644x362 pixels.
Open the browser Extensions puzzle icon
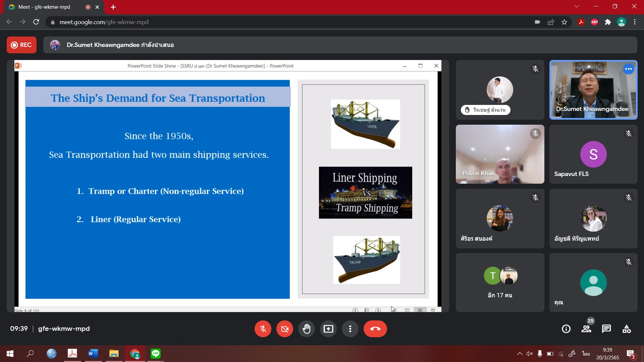pos(608,22)
